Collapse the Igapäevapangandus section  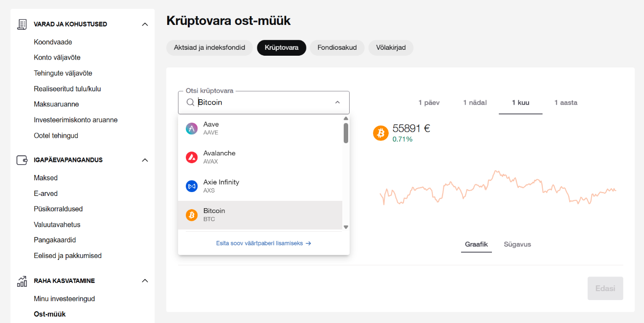(145, 160)
